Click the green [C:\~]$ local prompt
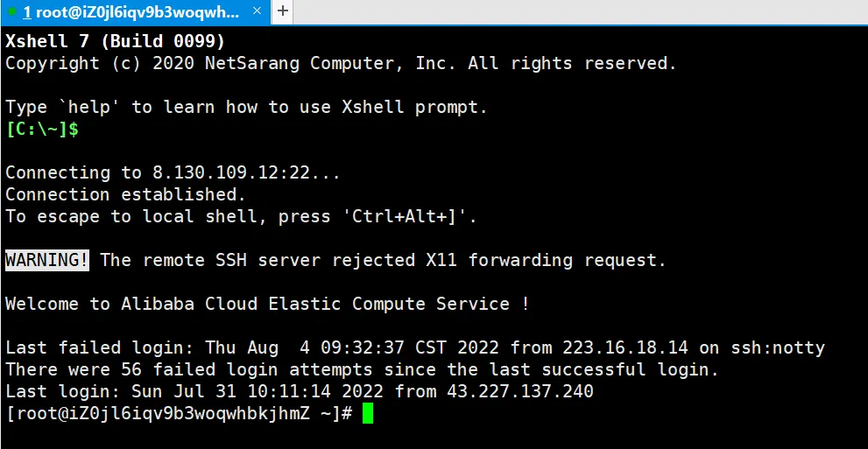Image resolution: width=868 pixels, height=449 pixels. (42, 129)
